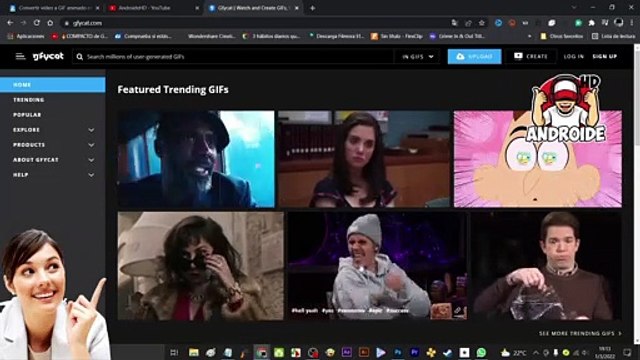
Task: Open Chrome three-dot menu
Action: click(x=632, y=23)
